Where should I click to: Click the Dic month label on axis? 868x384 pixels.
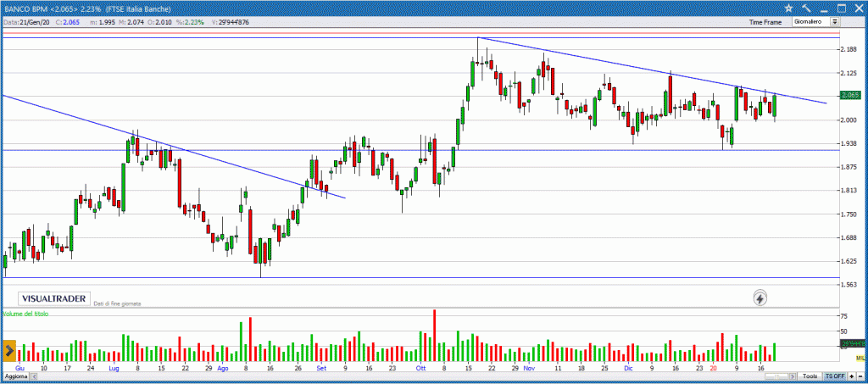628,367
